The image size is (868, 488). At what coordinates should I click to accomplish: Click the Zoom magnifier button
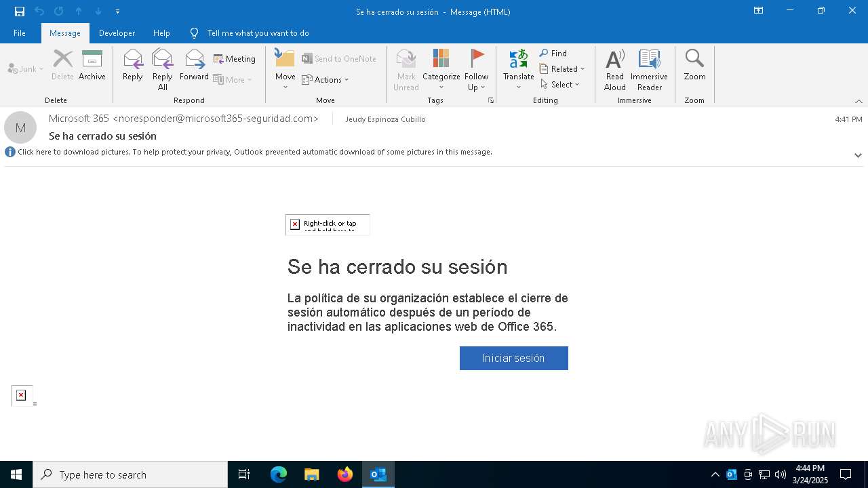pyautogui.click(x=694, y=65)
